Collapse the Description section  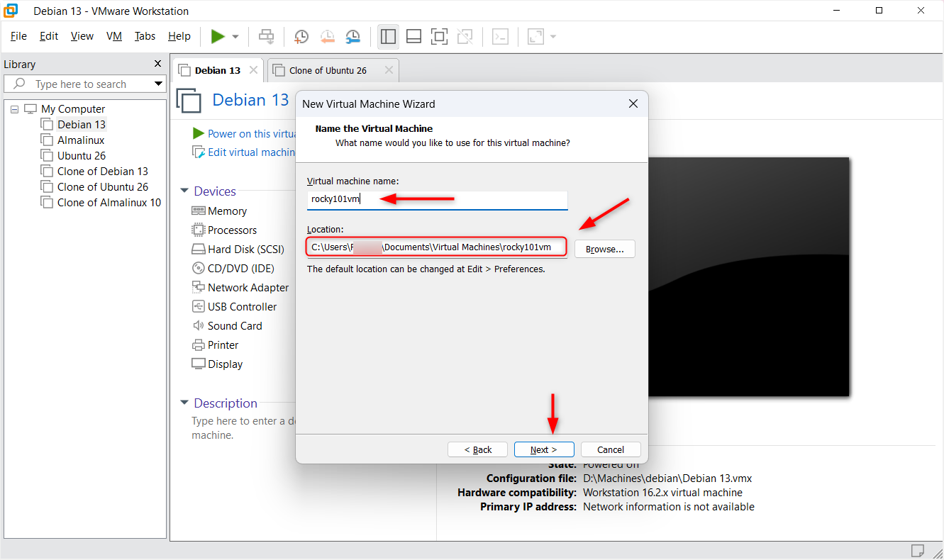click(x=184, y=403)
